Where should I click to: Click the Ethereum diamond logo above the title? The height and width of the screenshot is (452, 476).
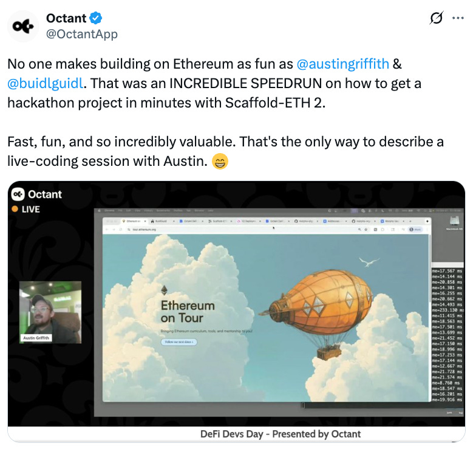click(x=164, y=290)
